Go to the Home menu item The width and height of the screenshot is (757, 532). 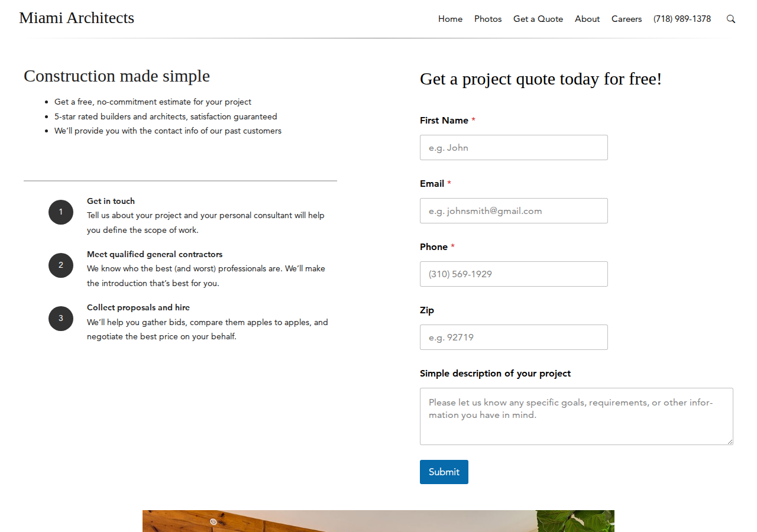(x=450, y=19)
